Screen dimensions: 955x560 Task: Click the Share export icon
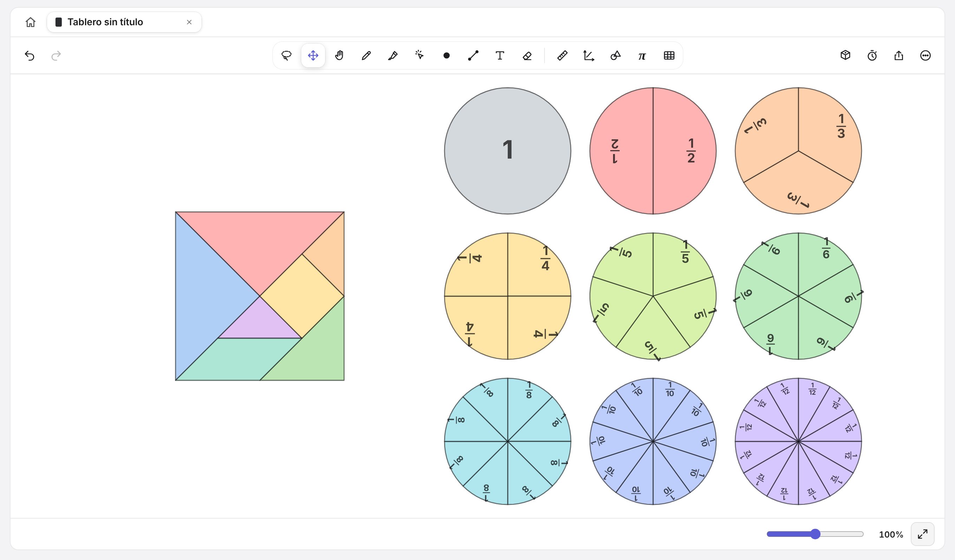coord(899,56)
